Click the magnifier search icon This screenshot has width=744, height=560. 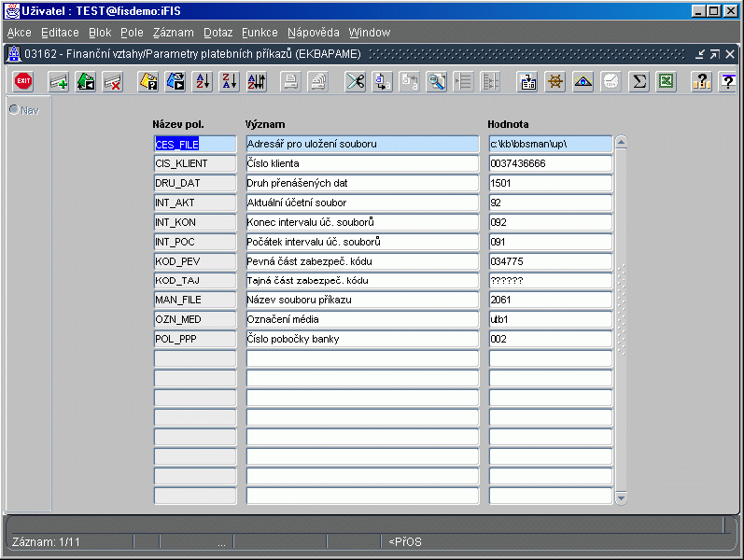(x=437, y=81)
